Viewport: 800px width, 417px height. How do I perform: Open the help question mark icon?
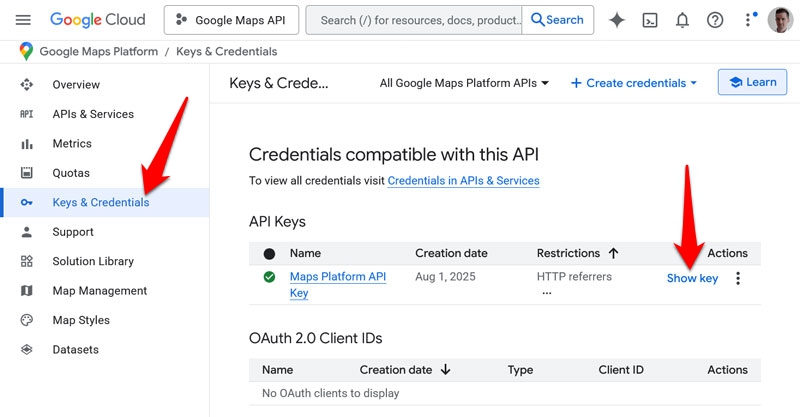pos(715,20)
